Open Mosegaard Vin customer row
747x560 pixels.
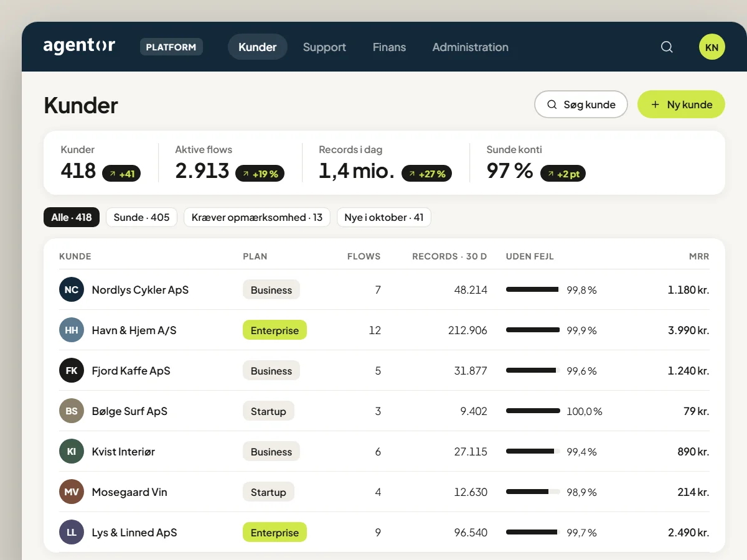click(384, 492)
